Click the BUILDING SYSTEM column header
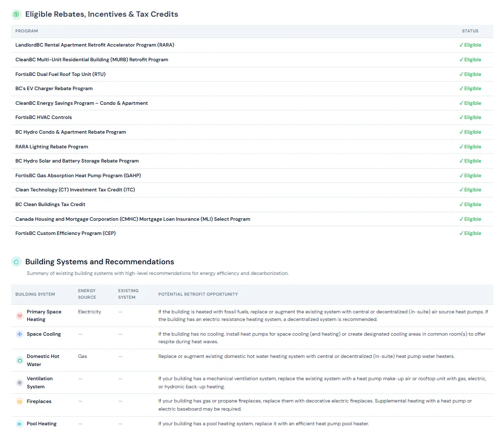 35,294
